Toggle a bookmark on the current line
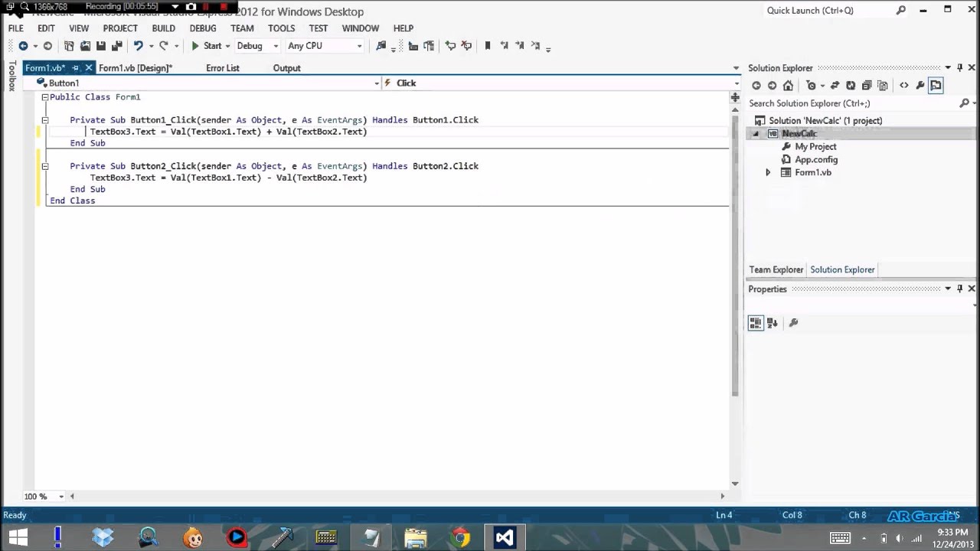 click(x=488, y=46)
